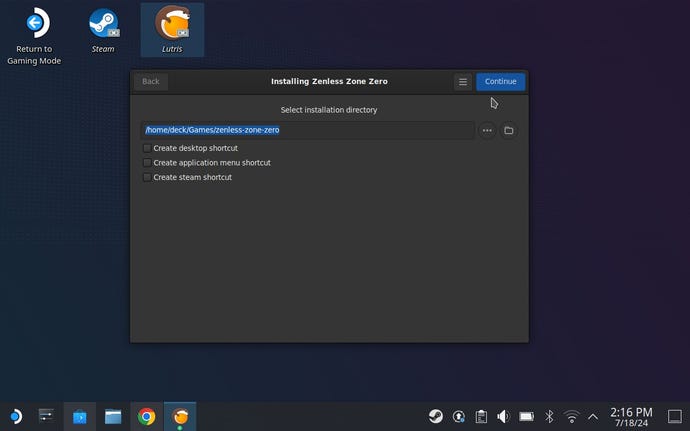Enable Create desktop shortcut checkbox

(x=147, y=148)
